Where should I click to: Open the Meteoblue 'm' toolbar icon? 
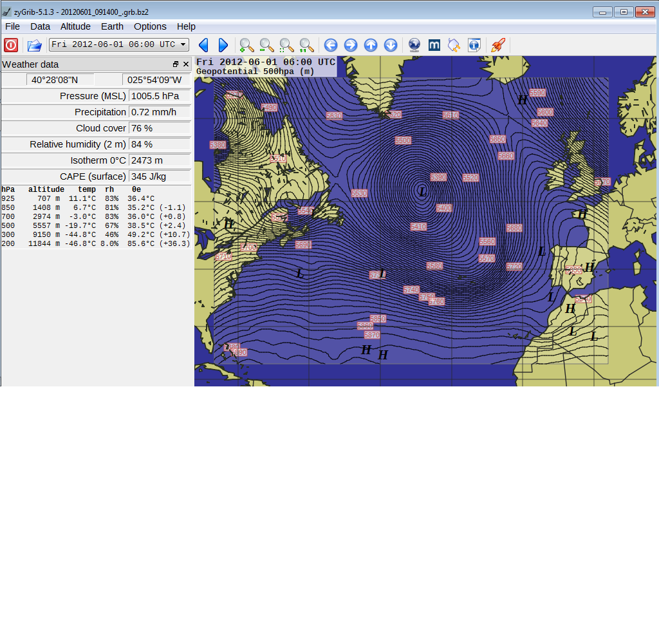[434, 45]
